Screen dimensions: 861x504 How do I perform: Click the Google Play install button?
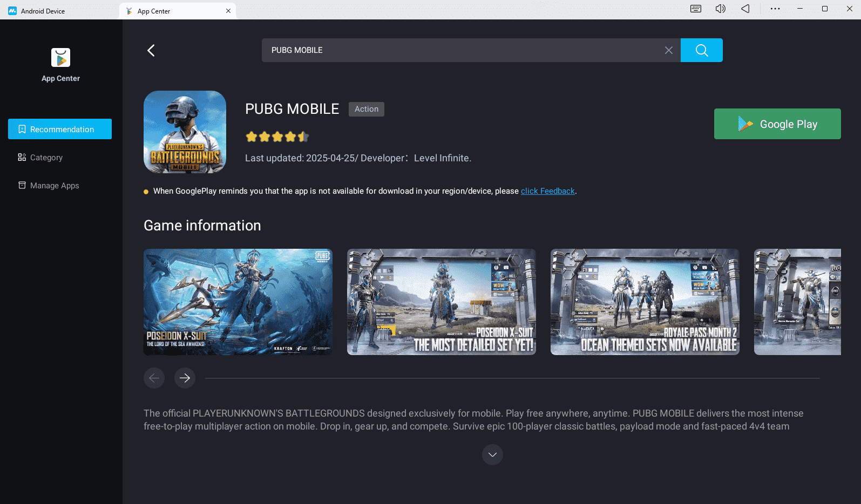(777, 124)
